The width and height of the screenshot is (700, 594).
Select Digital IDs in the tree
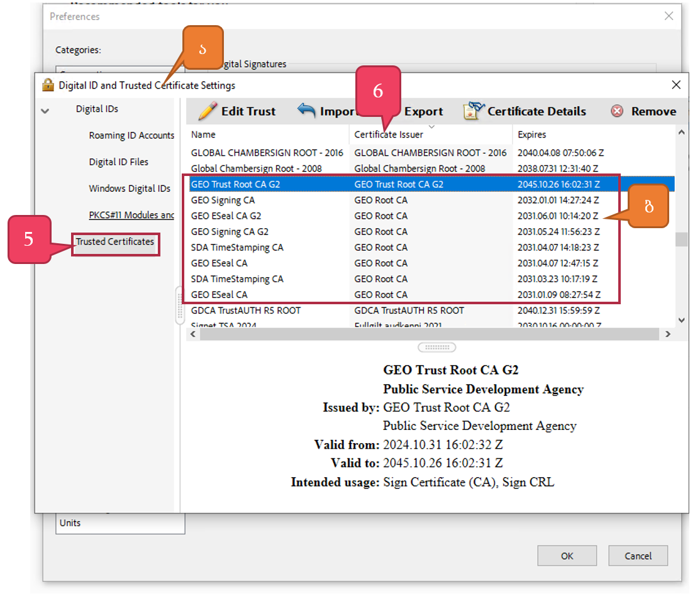pyautogui.click(x=97, y=109)
